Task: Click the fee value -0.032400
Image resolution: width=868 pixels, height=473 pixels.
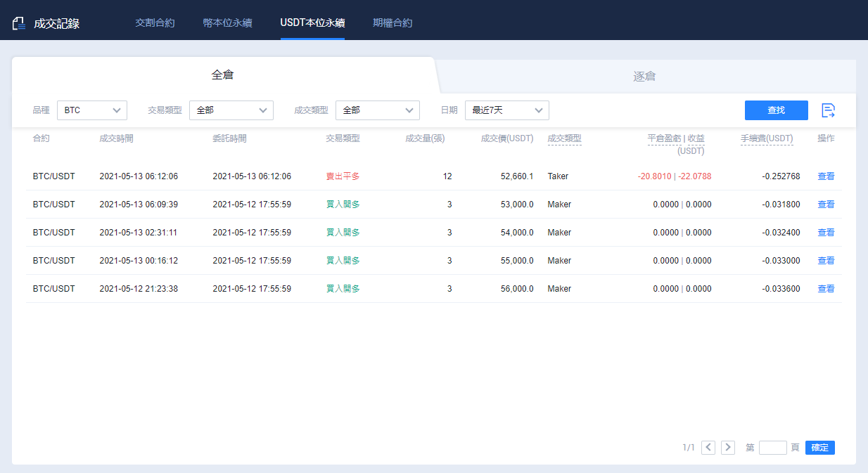Action: (781, 233)
